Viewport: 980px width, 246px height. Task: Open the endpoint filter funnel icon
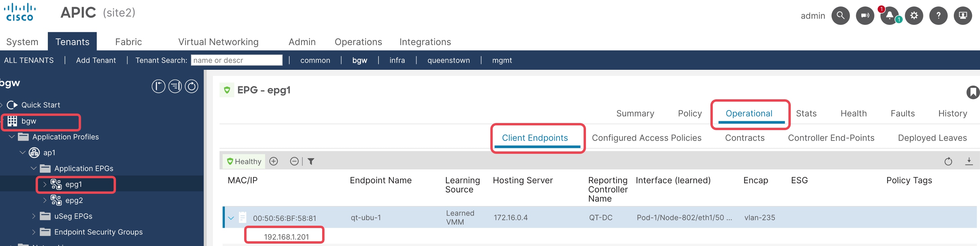[311, 162]
